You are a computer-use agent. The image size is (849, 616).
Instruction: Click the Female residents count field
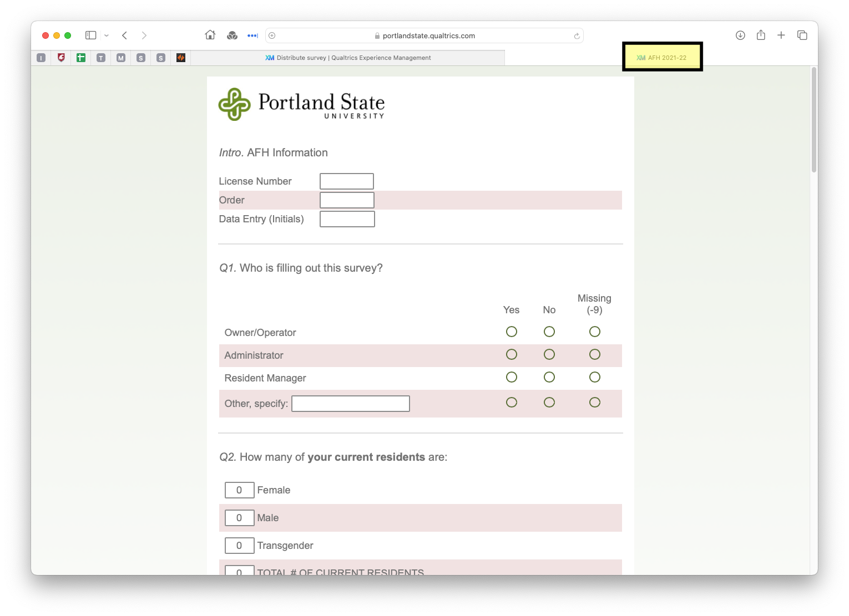pyautogui.click(x=239, y=490)
